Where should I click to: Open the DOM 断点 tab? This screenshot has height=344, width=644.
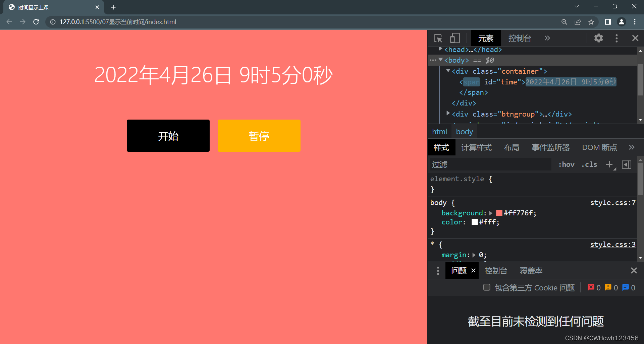click(x=599, y=147)
